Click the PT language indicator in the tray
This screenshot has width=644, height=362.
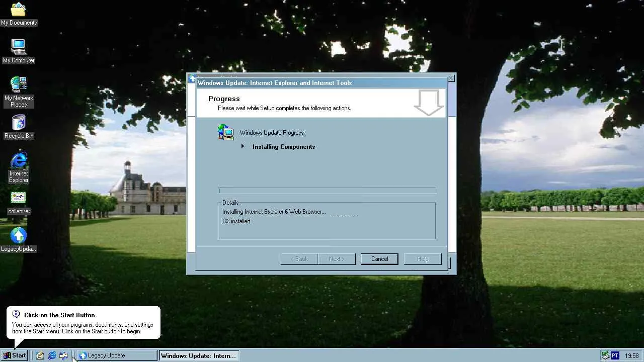coord(615,355)
